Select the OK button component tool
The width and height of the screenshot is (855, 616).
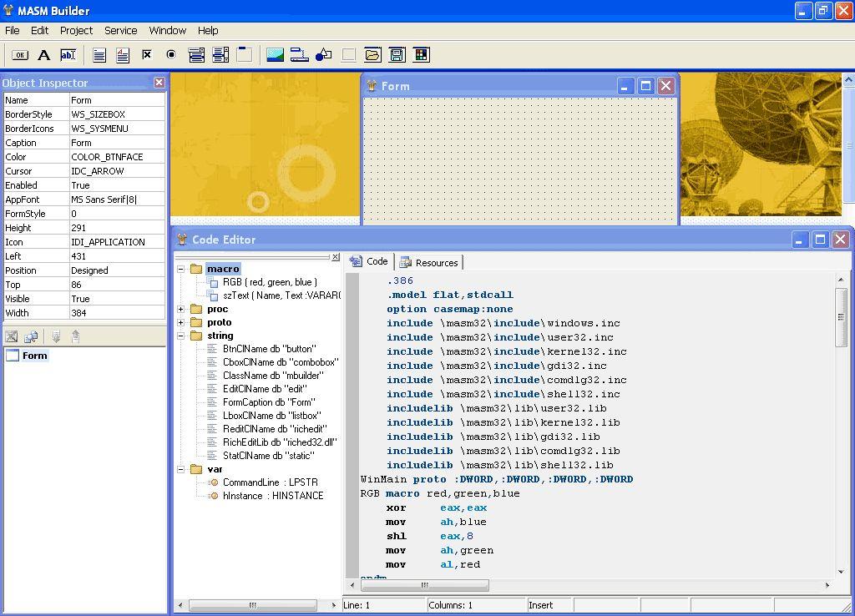[20, 54]
